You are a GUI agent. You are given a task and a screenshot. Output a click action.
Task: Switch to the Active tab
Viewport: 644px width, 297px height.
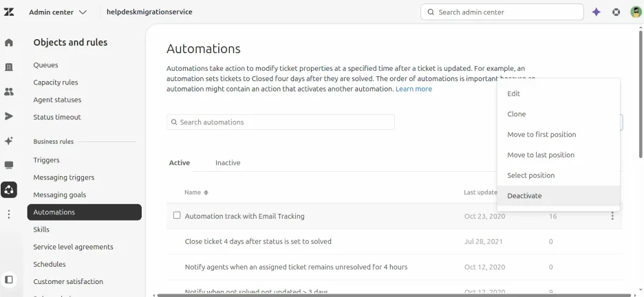coord(180,163)
